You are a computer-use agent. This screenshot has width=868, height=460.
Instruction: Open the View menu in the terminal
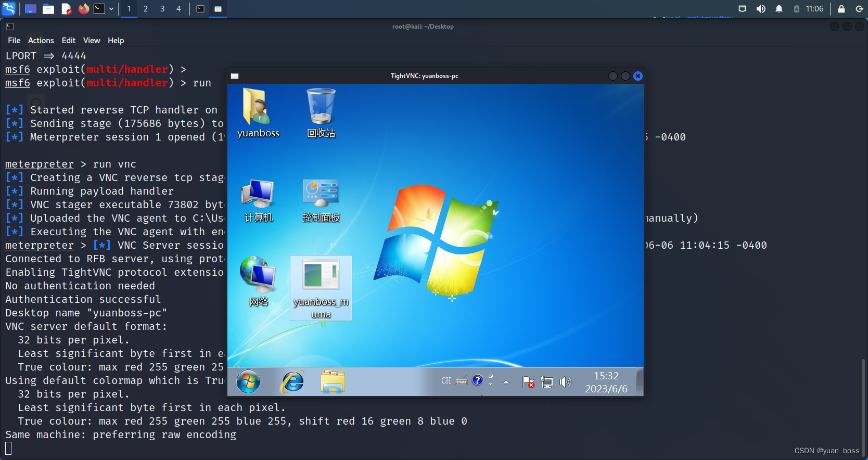[x=92, y=41]
